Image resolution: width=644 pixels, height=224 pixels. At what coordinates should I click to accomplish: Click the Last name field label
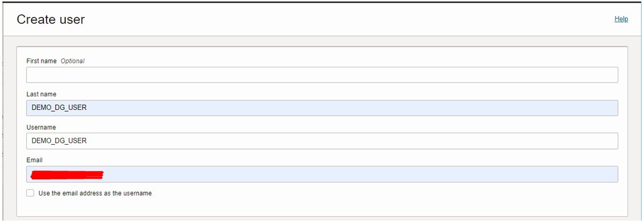coord(41,94)
